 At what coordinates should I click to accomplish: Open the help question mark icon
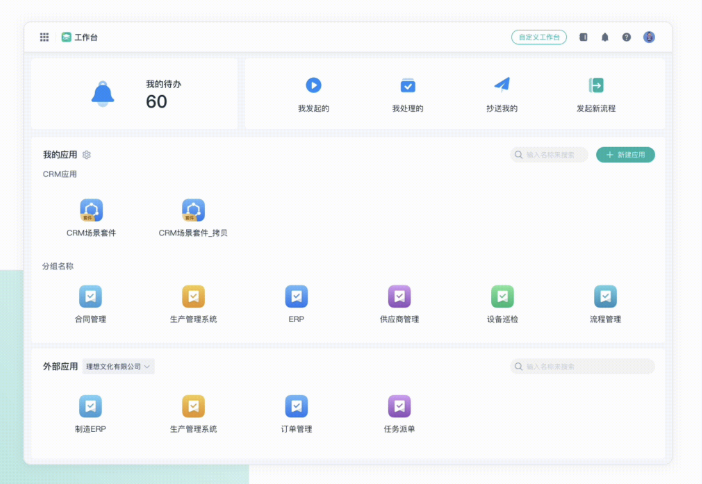click(x=626, y=37)
